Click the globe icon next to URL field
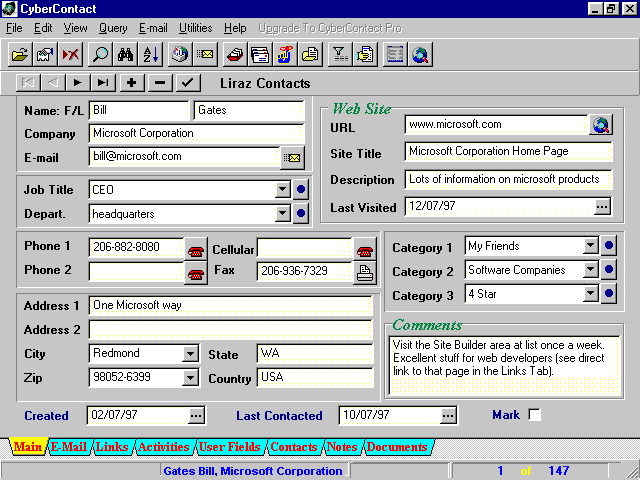Viewport: 640px width, 480px height. tap(600, 125)
